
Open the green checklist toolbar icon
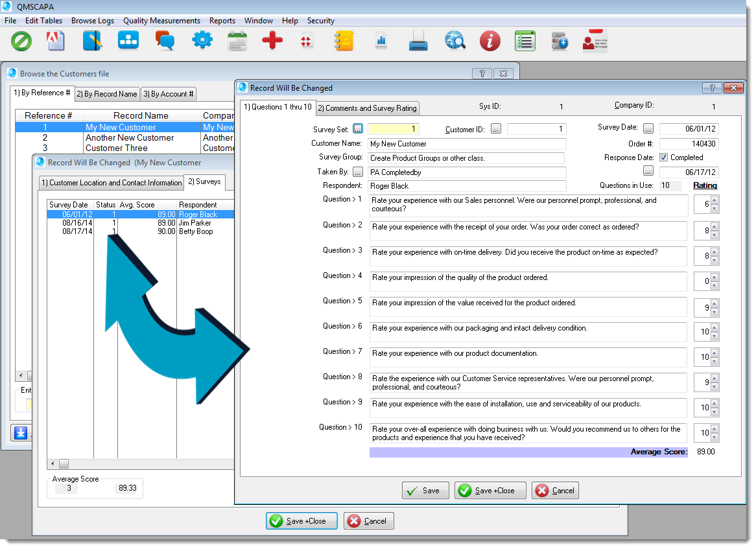click(x=525, y=41)
